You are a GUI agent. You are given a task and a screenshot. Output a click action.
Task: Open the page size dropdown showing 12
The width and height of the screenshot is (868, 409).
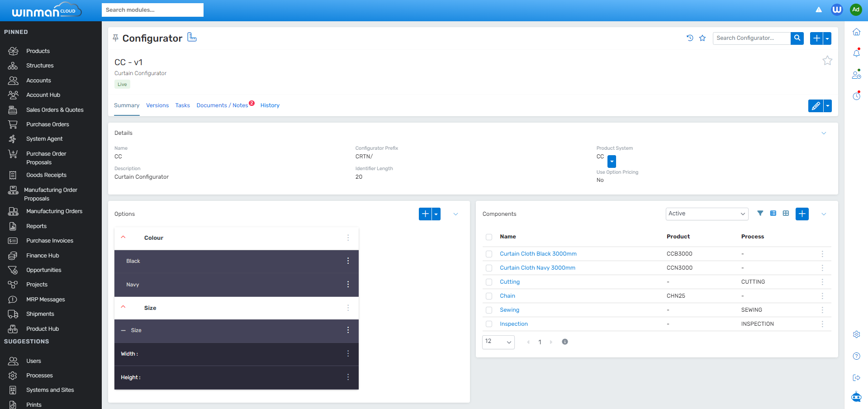498,342
